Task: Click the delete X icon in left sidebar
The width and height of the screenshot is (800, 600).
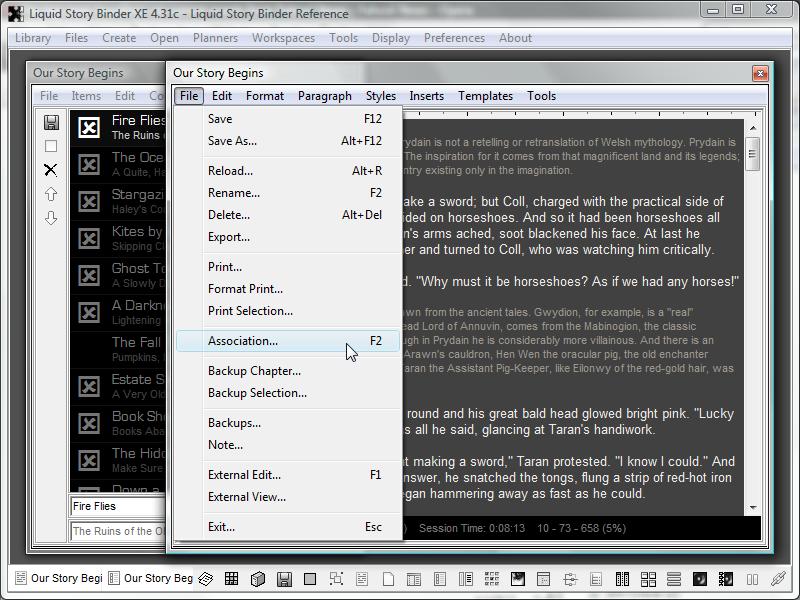Action: click(51, 170)
